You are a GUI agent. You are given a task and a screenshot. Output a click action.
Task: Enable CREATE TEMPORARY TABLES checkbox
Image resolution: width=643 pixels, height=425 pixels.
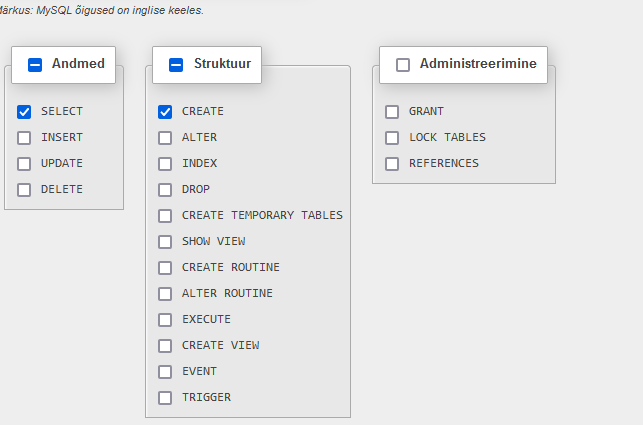click(x=165, y=216)
